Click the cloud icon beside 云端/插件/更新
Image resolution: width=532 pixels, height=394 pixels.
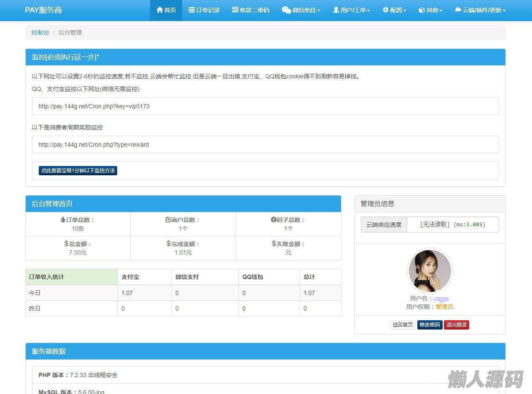(x=458, y=10)
